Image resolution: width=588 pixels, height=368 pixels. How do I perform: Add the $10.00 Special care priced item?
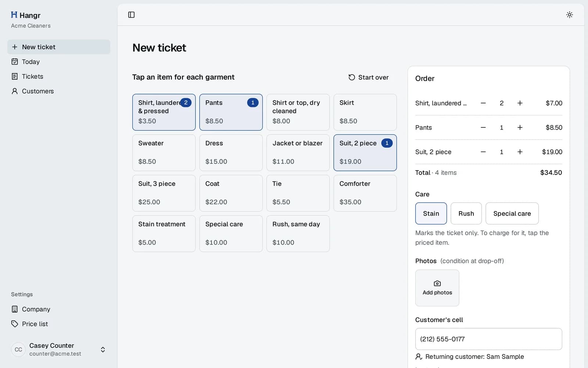231,234
